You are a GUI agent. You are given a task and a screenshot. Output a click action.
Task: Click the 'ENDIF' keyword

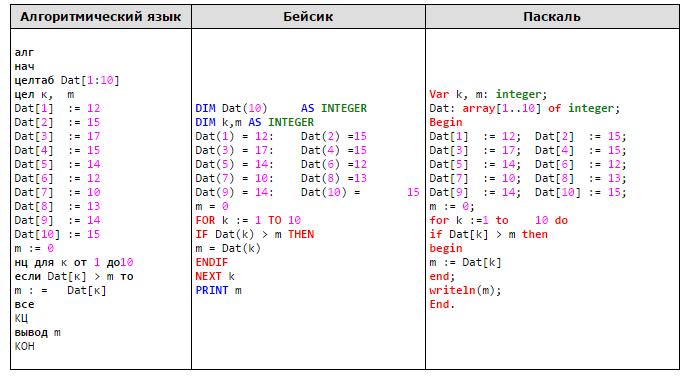tap(212, 262)
